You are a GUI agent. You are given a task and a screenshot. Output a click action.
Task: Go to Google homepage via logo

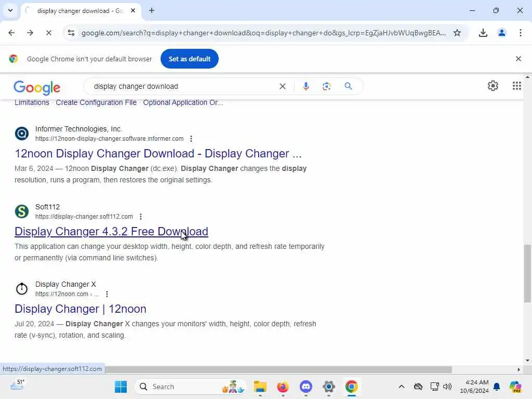pos(37,87)
